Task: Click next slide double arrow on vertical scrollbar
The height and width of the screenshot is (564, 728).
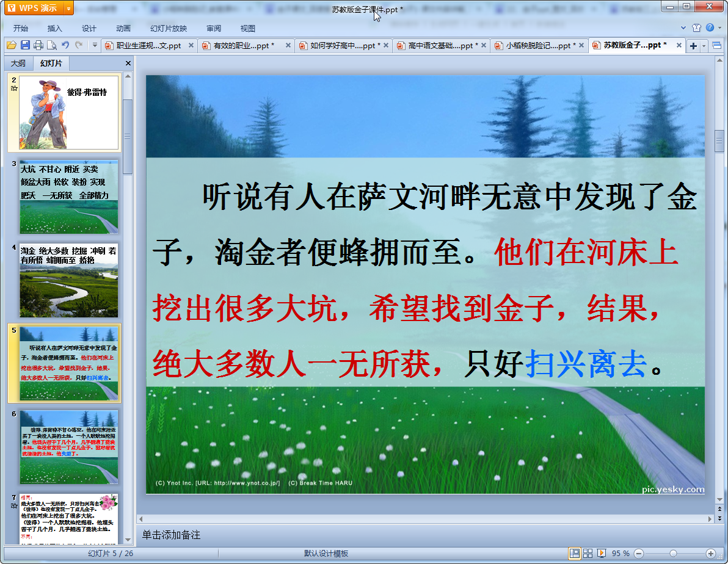Action: [x=719, y=518]
